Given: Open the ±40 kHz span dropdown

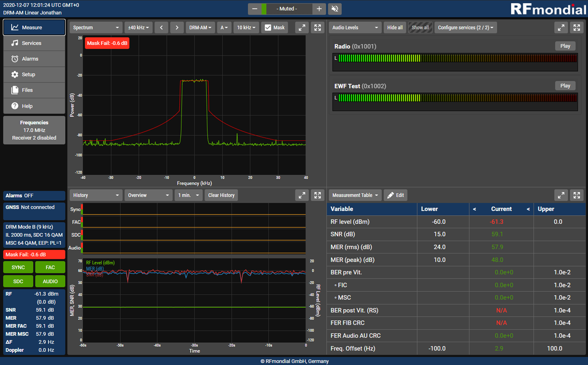Looking at the screenshot, I should tap(138, 28).
